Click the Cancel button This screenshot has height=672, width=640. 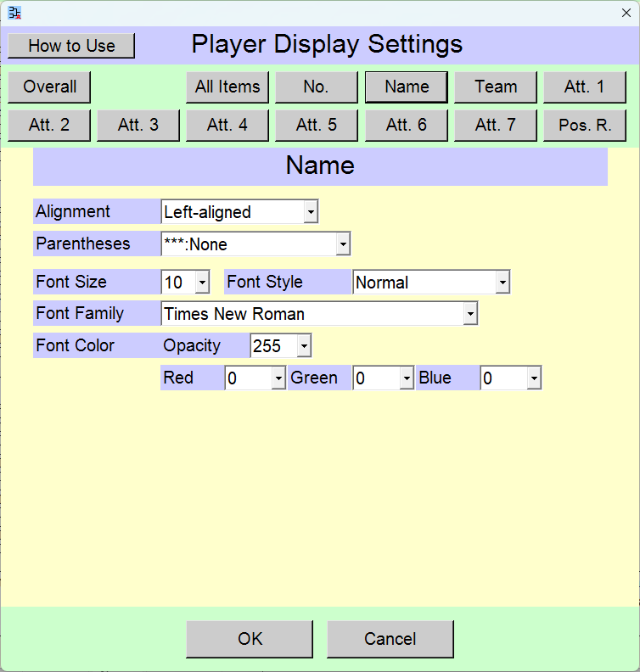(390, 639)
